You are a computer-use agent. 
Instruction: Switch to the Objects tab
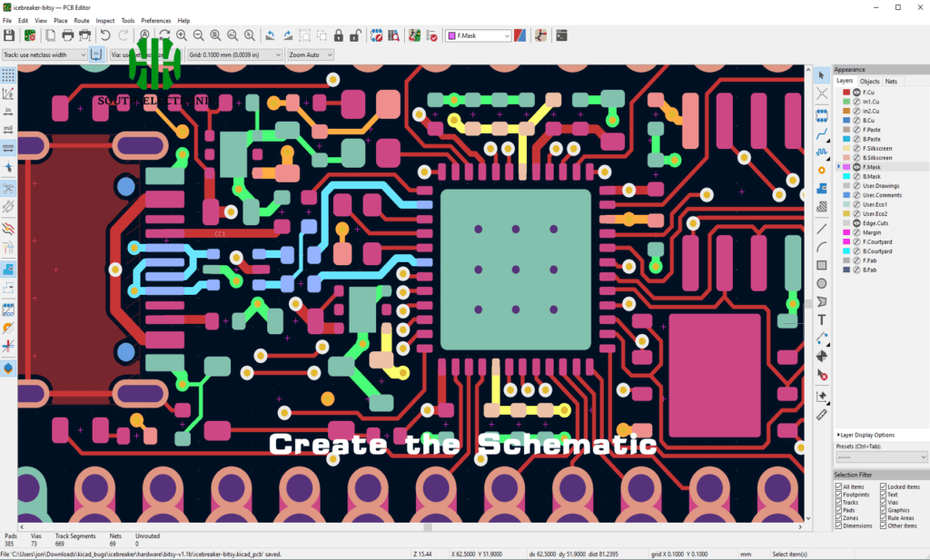(x=869, y=81)
